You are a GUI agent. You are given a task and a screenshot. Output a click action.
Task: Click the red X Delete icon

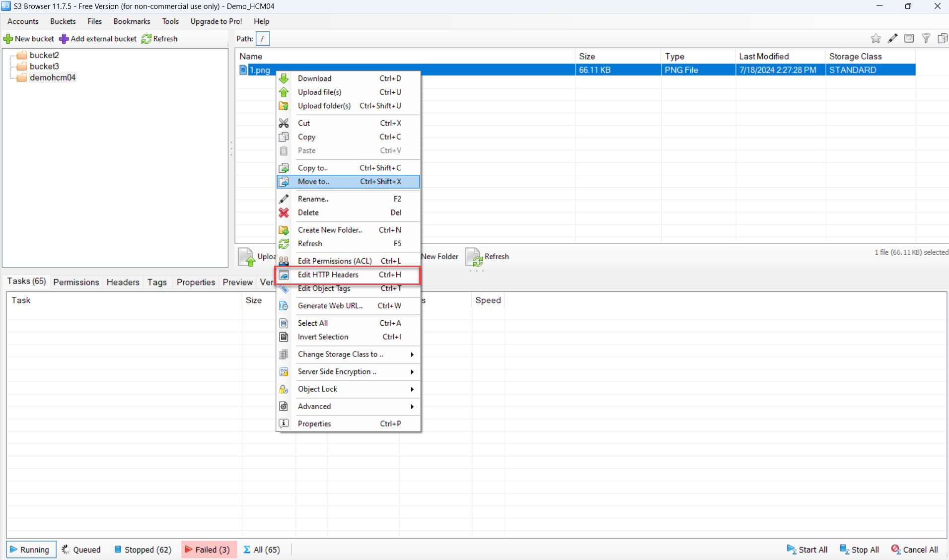click(x=284, y=212)
